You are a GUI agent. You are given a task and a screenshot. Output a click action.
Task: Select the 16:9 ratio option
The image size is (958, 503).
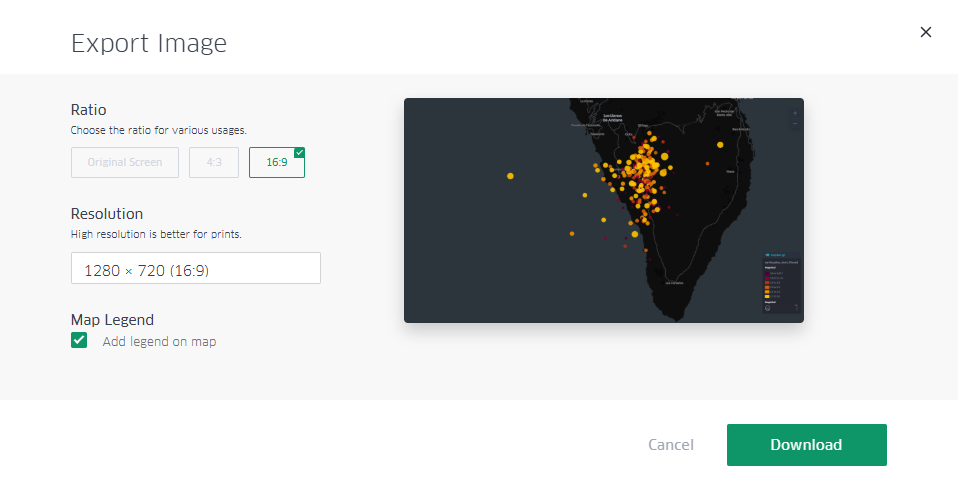pos(277,163)
